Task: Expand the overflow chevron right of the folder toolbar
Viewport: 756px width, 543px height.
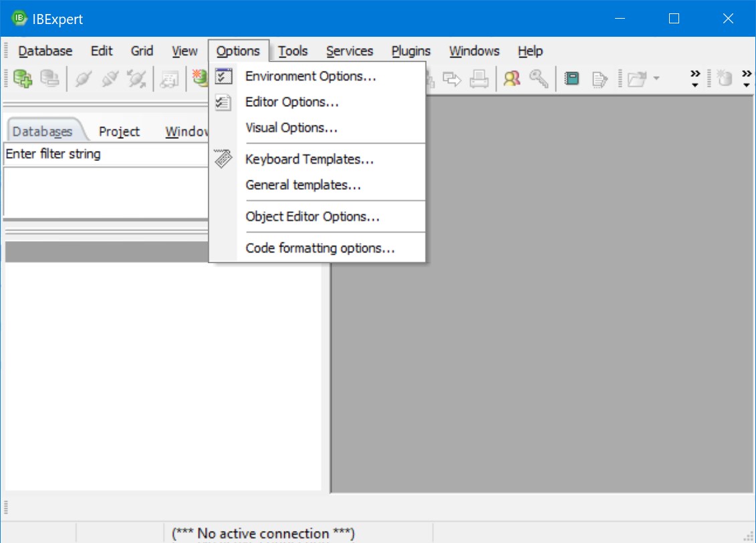Action: coord(695,79)
